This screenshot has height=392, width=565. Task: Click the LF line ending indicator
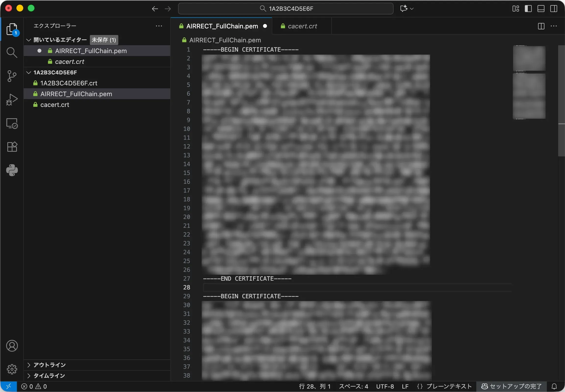point(405,386)
